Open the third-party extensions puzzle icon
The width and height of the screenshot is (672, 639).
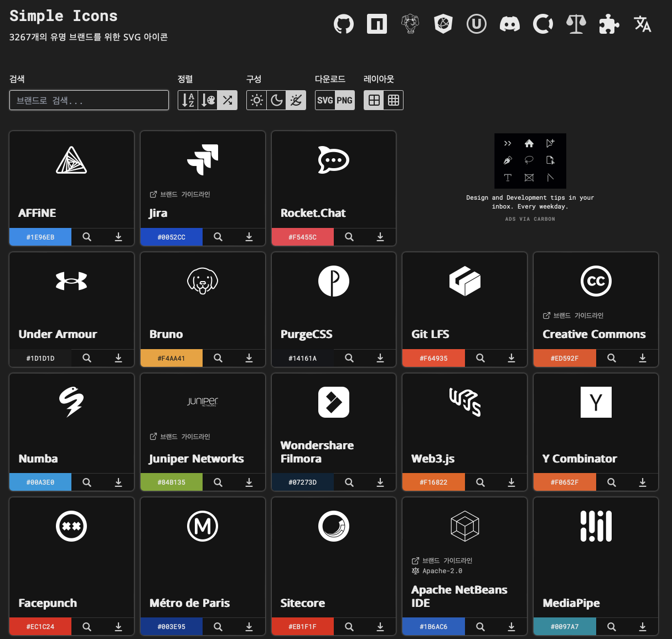click(x=609, y=24)
